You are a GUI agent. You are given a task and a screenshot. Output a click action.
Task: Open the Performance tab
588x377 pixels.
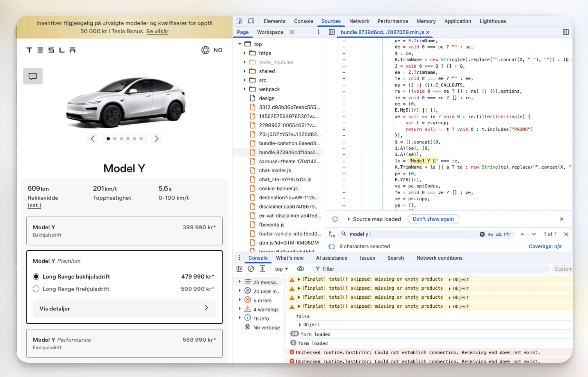click(393, 21)
